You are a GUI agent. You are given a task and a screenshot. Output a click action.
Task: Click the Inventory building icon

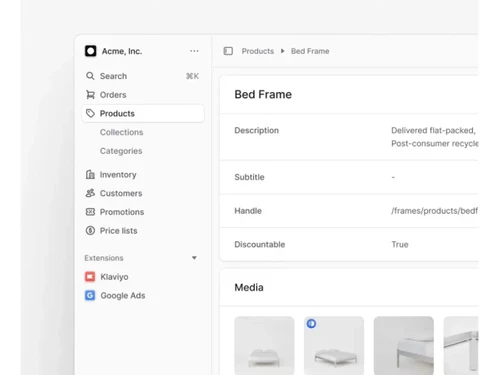click(90, 174)
